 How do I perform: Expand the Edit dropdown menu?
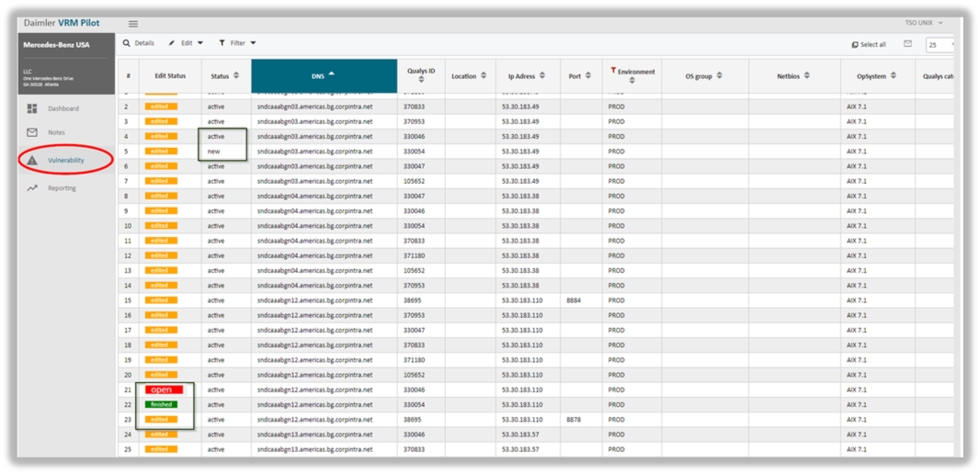186,43
